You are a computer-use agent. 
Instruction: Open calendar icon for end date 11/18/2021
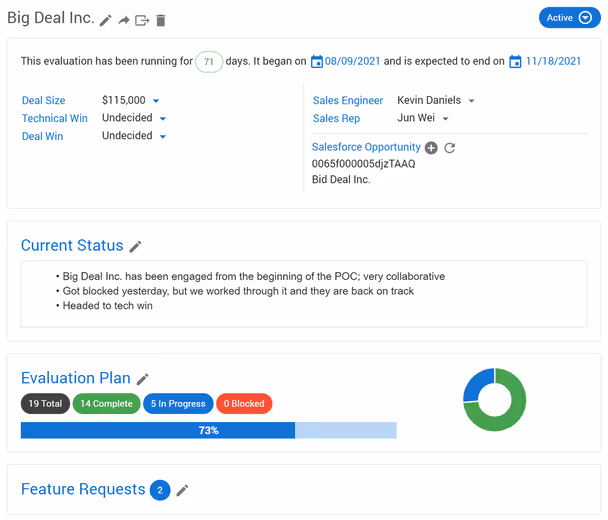tap(515, 61)
